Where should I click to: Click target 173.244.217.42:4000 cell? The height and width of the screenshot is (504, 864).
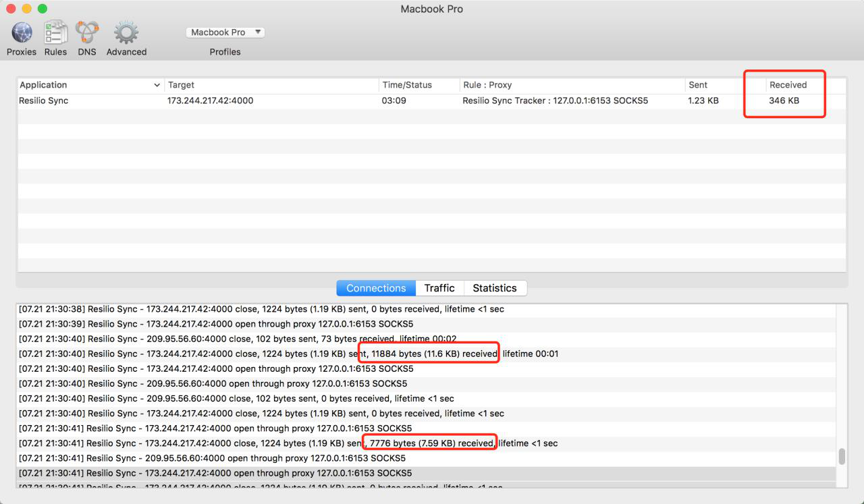coord(211,101)
